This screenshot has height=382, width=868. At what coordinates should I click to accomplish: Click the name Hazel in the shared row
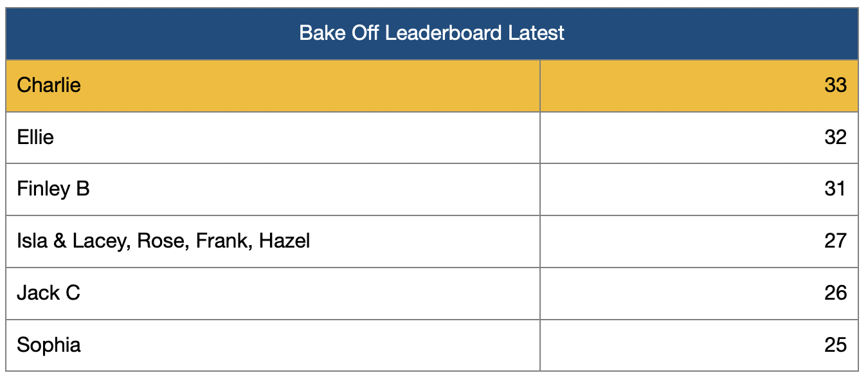click(285, 241)
